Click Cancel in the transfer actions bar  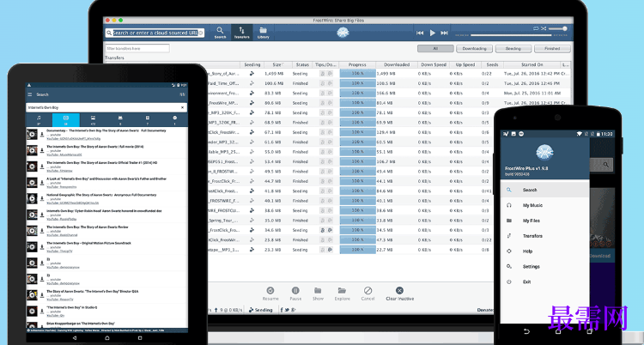[368, 294]
